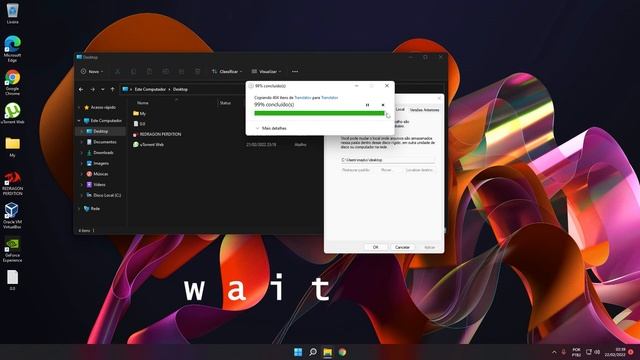Click the Delete trash icon in Explorer toolbar

198,71
